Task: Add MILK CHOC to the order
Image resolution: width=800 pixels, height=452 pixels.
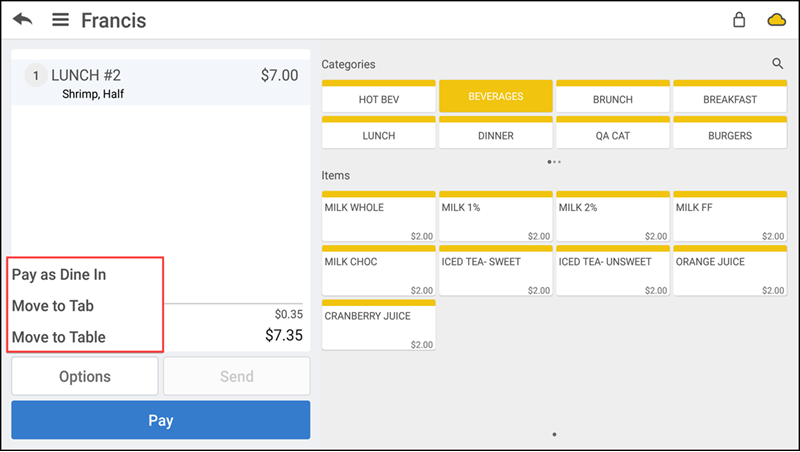Action: [379, 270]
